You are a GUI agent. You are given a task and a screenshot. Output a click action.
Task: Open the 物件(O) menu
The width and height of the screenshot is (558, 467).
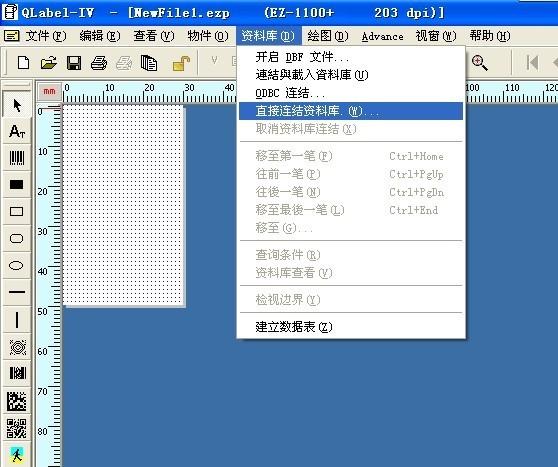208,36
